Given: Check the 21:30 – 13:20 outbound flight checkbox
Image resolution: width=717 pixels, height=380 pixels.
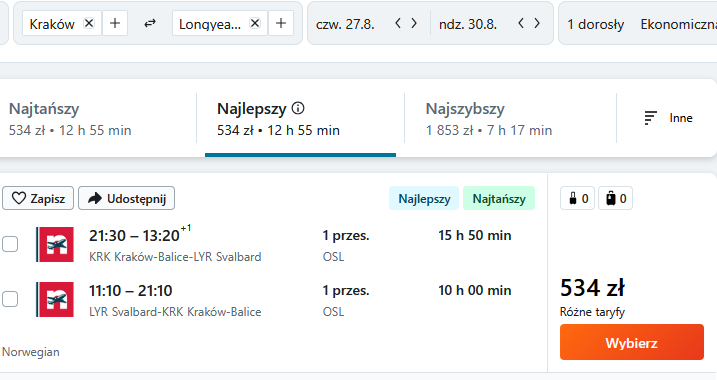Looking at the screenshot, I should pos(10,244).
